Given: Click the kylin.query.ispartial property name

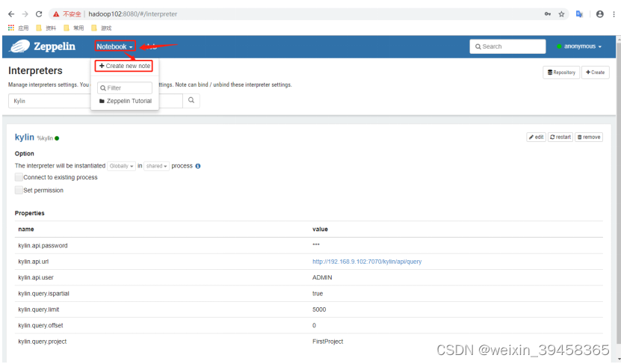Looking at the screenshot, I should point(43,294).
